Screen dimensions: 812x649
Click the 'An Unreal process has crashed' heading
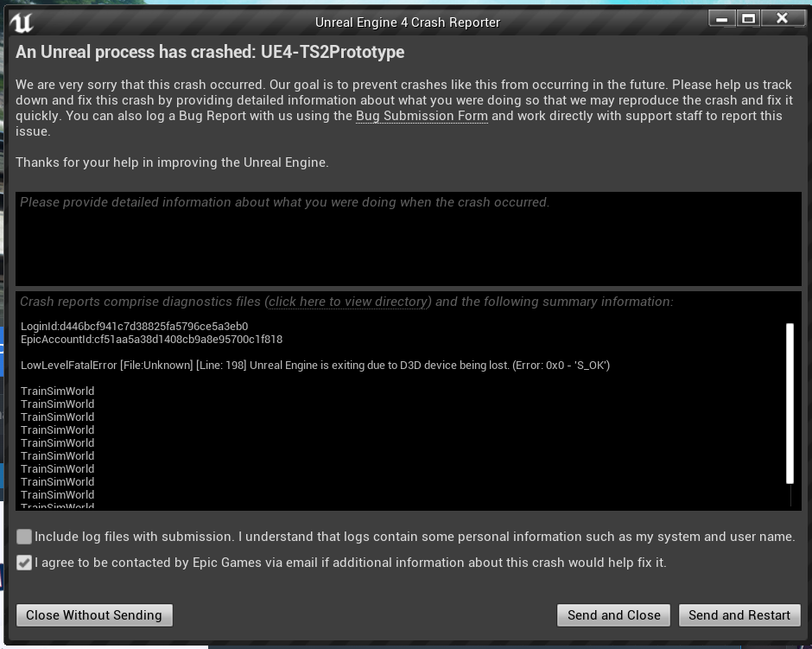pos(210,52)
